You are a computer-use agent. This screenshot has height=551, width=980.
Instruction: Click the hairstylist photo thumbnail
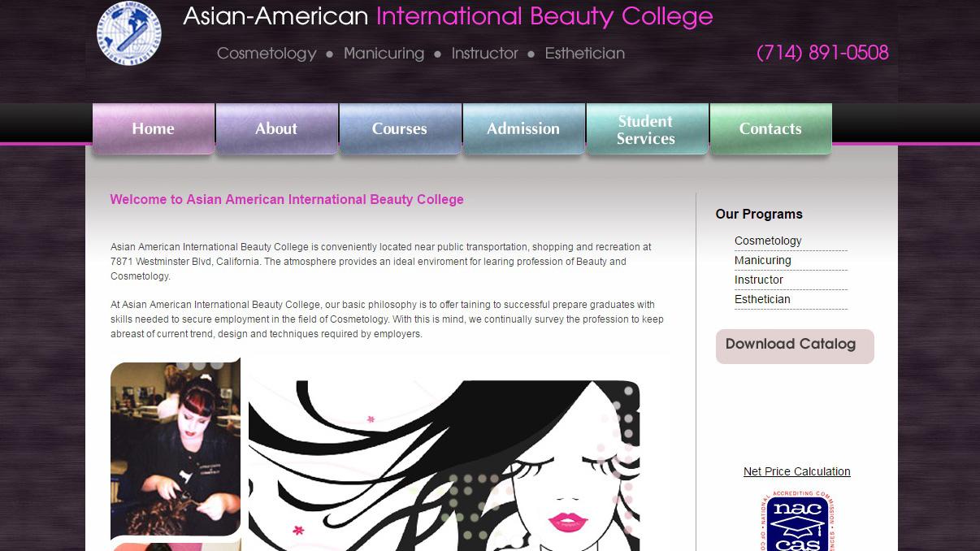176,449
